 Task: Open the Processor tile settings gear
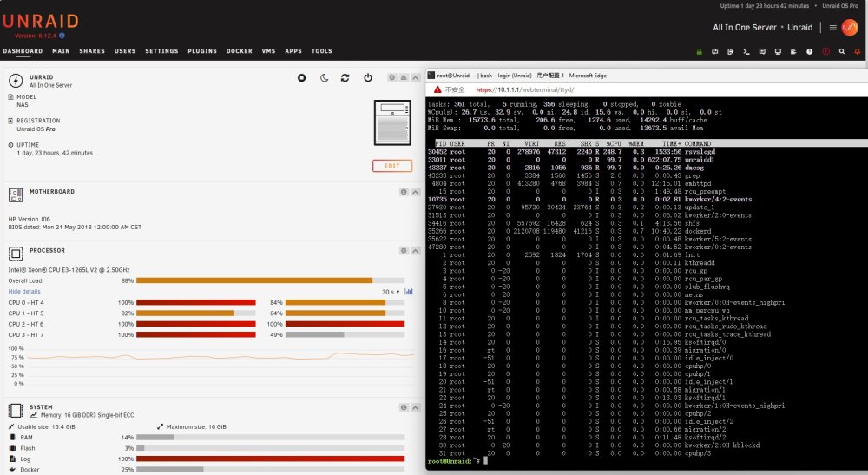click(404, 251)
